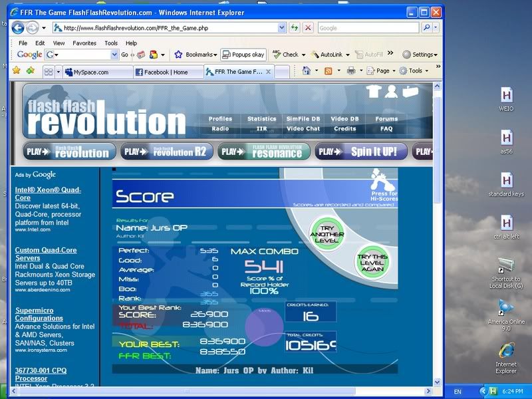532x399 pixels.
Task: Select Internet Explorer desktop shortcut
Action: (506, 358)
